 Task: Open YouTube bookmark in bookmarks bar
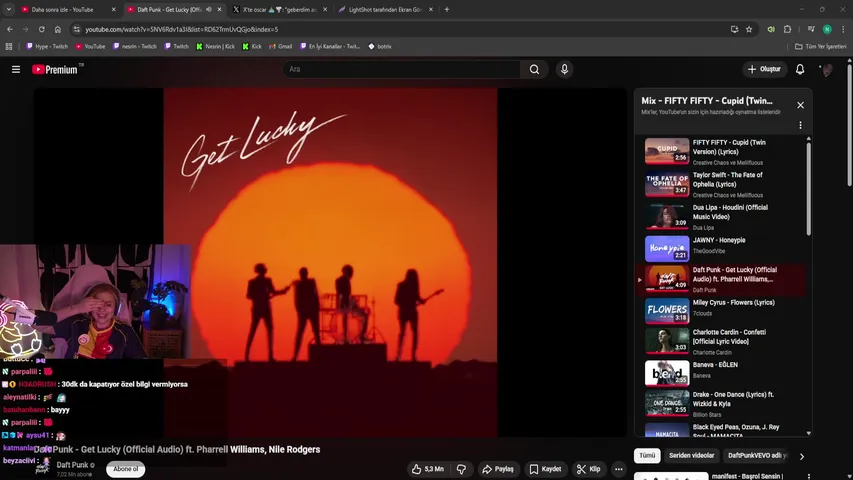point(90,46)
